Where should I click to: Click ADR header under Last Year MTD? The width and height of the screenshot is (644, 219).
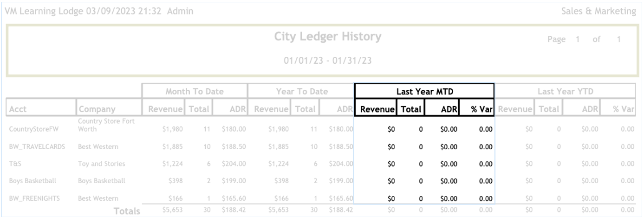[x=448, y=109]
